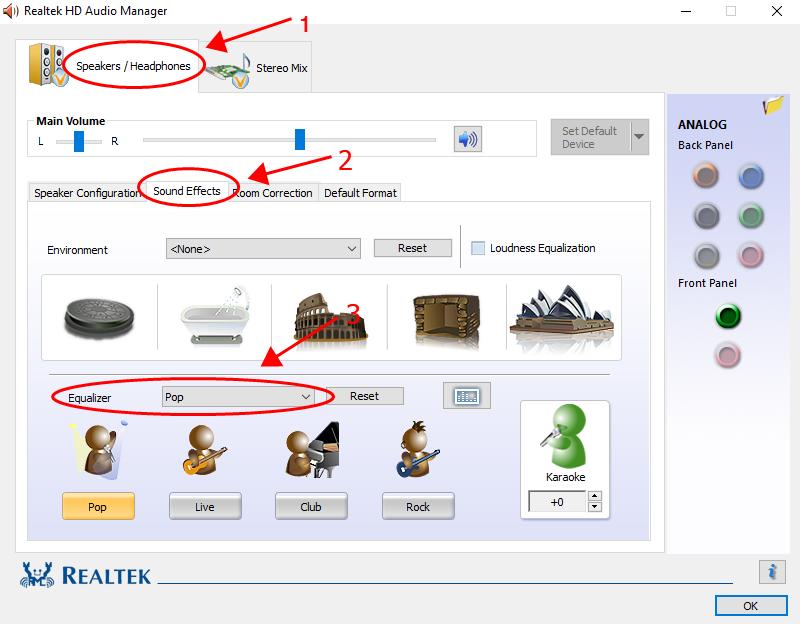
Task: Open the Environment dropdown
Action: point(262,248)
